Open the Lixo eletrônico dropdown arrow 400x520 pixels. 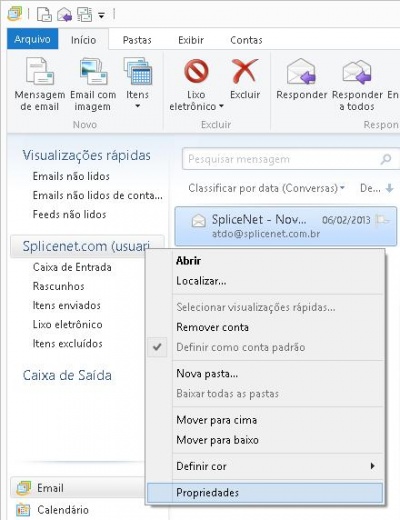coord(221,107)
